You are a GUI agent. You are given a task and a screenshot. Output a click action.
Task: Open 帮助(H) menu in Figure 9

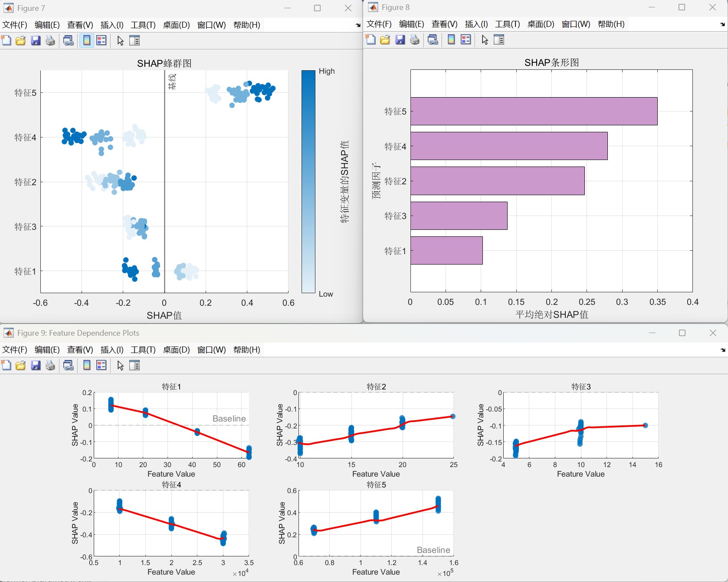[246, 350]
